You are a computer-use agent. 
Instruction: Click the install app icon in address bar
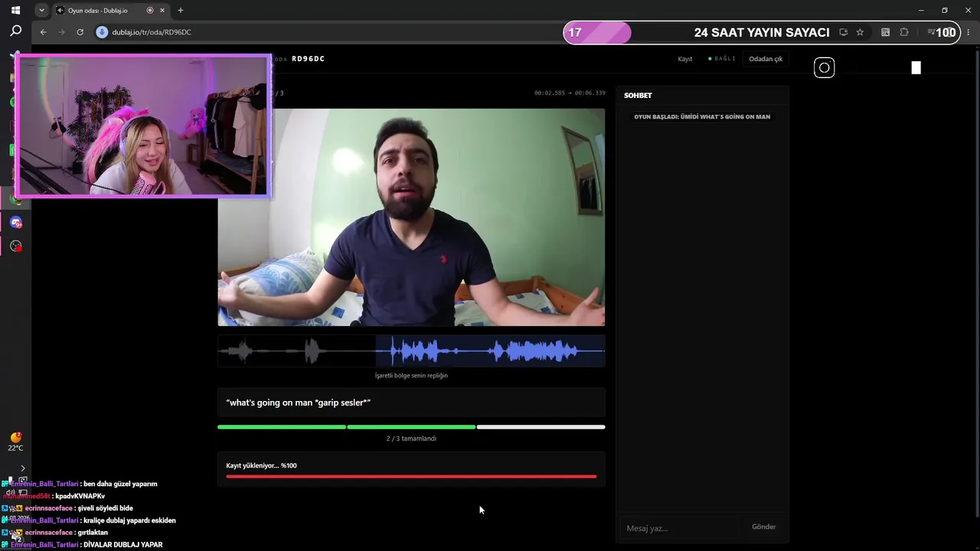[x=843, y=32]
